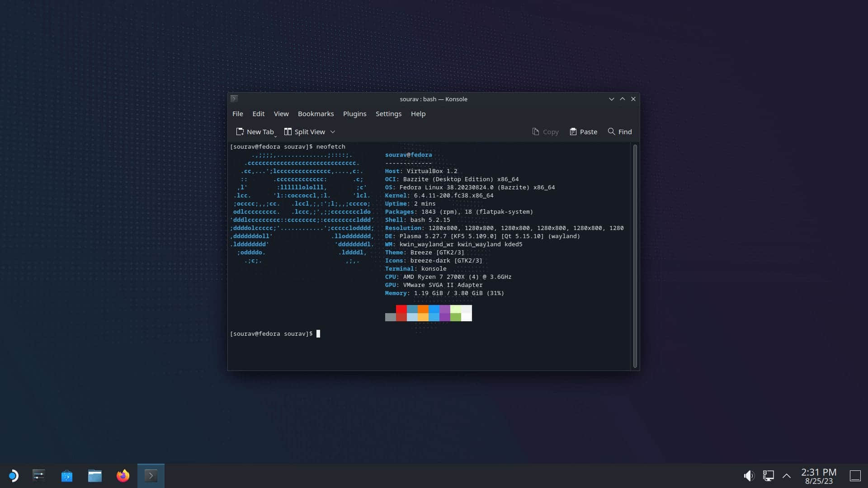This screenshot has height=488, width=868.
Task: Click the 'CPU: AMD Ryzen 7 2700X' line
Action: tap(448, 277)
